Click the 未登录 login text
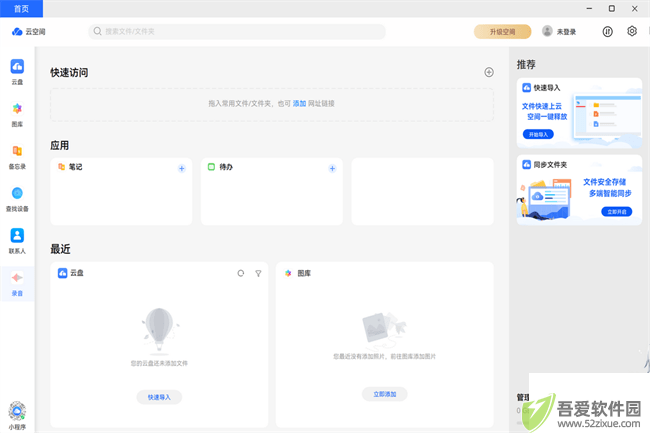The height and width of the screenshot is (433, 650). point(566,32)
